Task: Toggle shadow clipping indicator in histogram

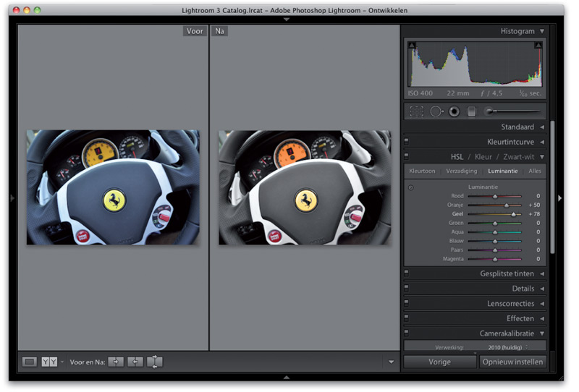Action: tap(412, 45)
